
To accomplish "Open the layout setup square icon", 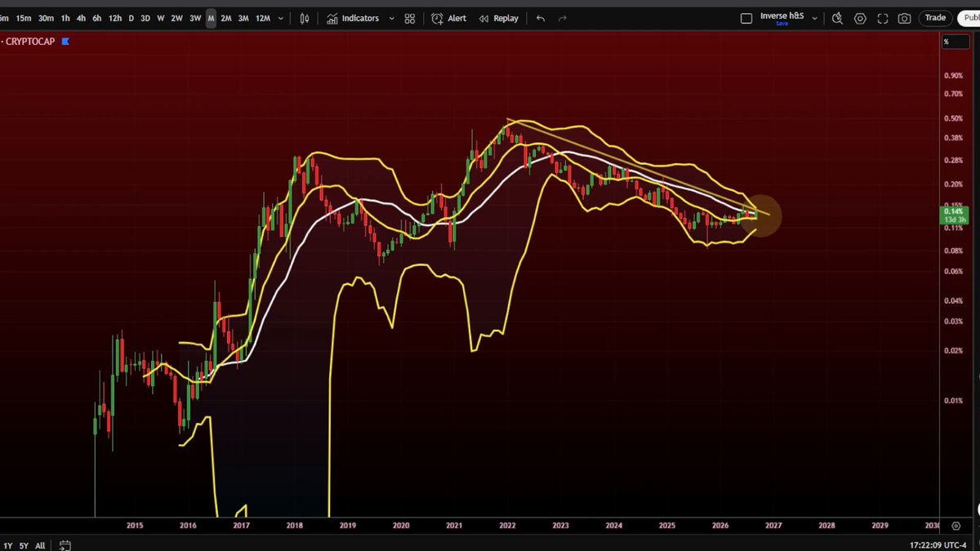I will 746,18.
